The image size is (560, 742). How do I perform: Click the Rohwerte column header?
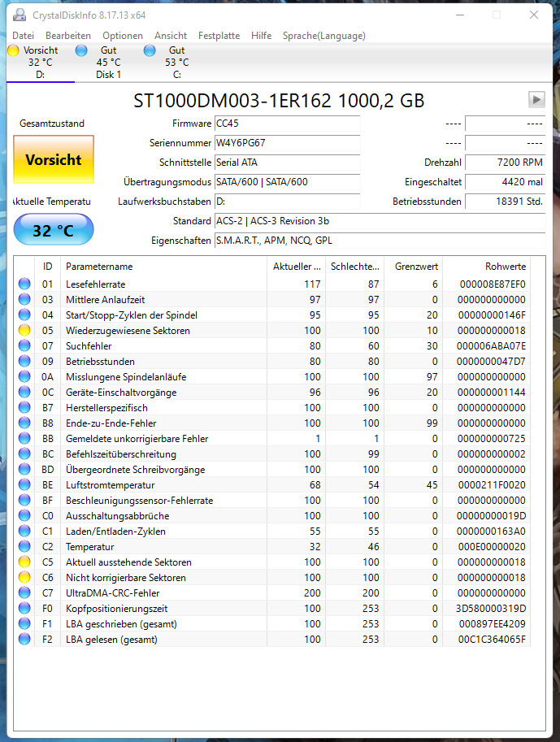click(x=487, y=267)
